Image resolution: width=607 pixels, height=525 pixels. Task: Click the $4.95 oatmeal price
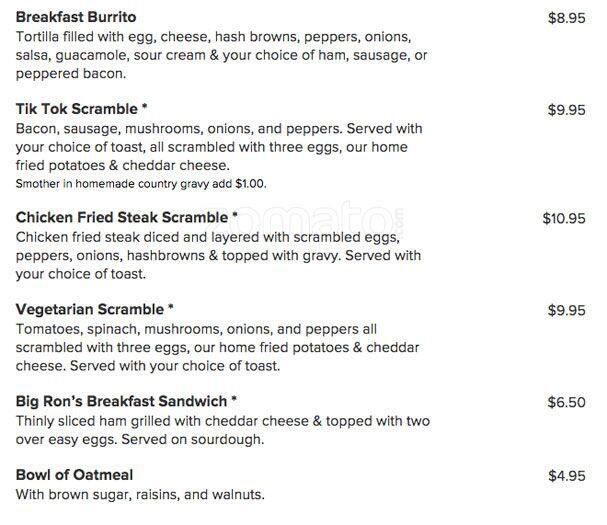pyautogui.click(x=566, y=476)
